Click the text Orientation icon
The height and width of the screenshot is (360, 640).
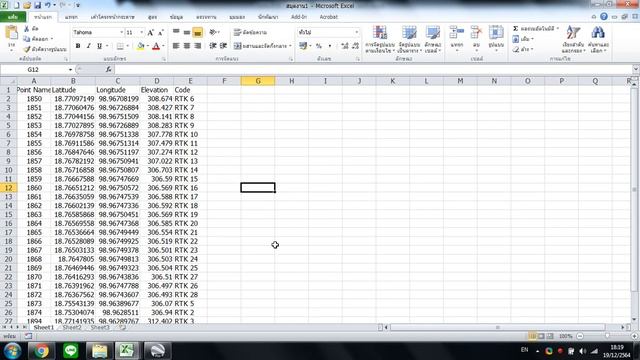[213, 32]
